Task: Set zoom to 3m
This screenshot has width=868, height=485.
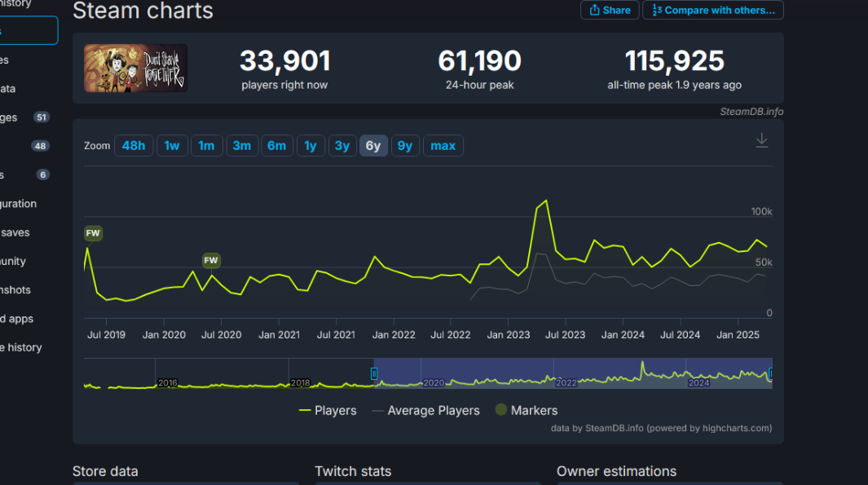Action: (242, 146)
